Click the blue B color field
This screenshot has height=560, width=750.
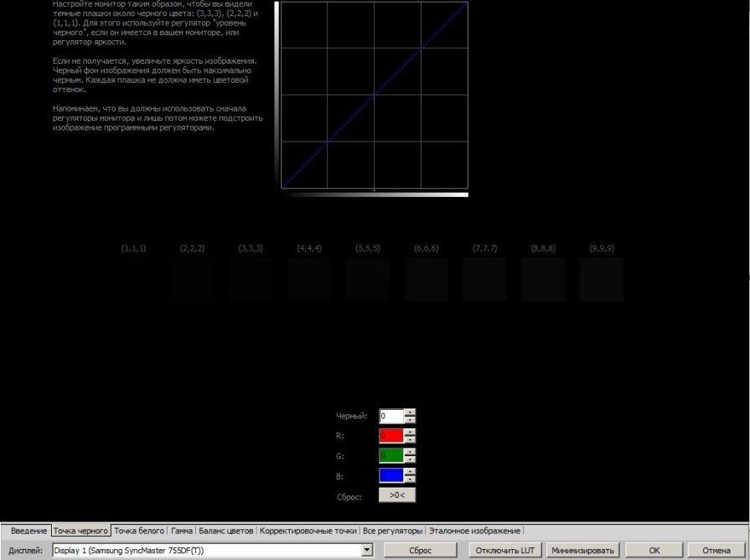pos(391,476)
